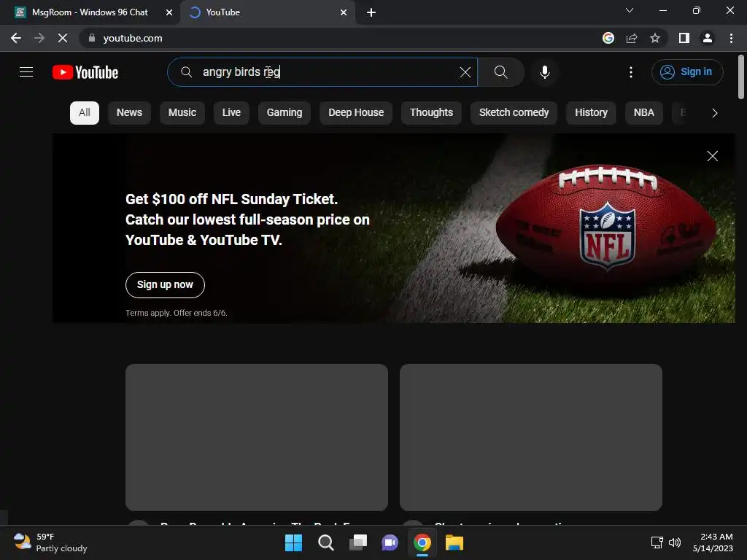Select the News filter chip
Image resolution: width=747 pixels, height=560 pixels.
[129, 113]
